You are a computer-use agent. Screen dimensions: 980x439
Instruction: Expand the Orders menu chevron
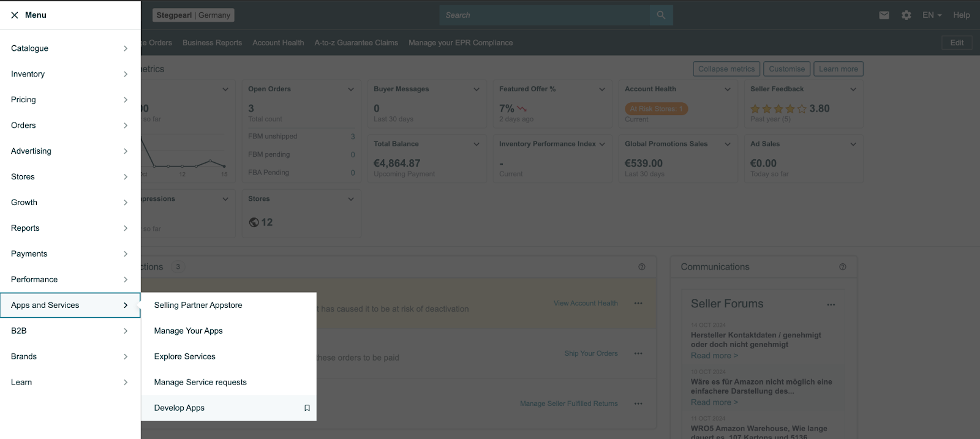[x=126, y=126]
